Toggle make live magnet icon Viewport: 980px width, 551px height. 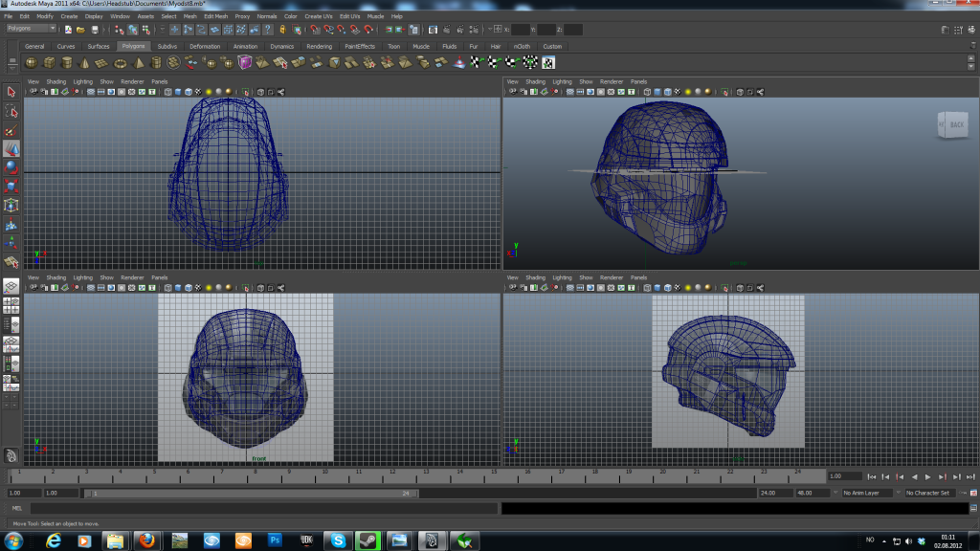pos(368,30)
